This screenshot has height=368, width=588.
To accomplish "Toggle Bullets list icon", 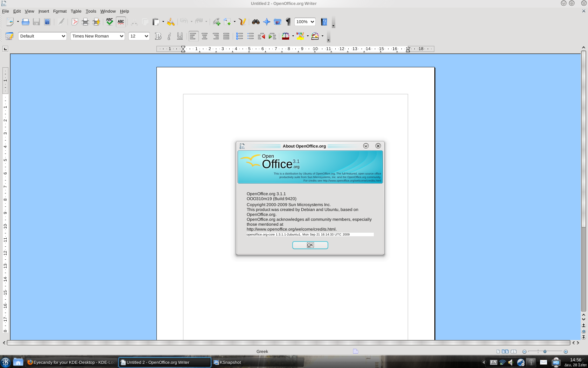I will coord(251,36).
